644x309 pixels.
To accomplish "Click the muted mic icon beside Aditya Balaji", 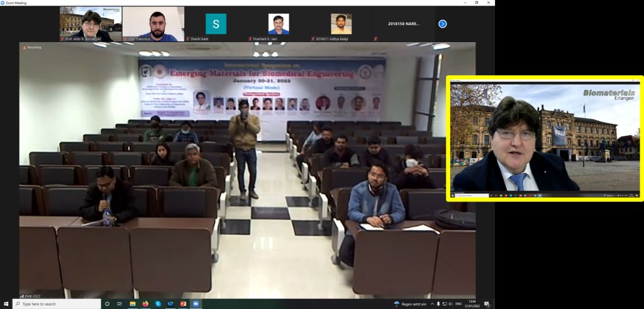I will [313, 39].
